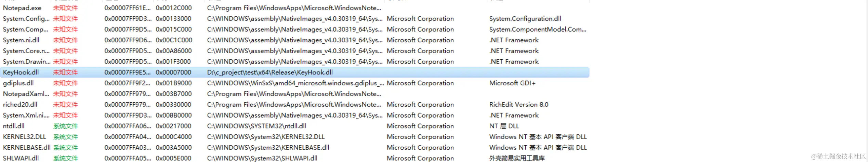The width and height of the screenshot is (868, 162).
Task: Select the gdiplus.dll module name
Action: pyautogui.click(x=18, y=83)
